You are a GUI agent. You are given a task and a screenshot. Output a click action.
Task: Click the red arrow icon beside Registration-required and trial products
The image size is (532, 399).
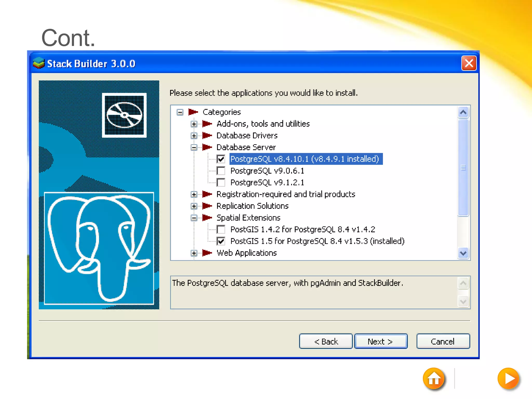point(207,194)
